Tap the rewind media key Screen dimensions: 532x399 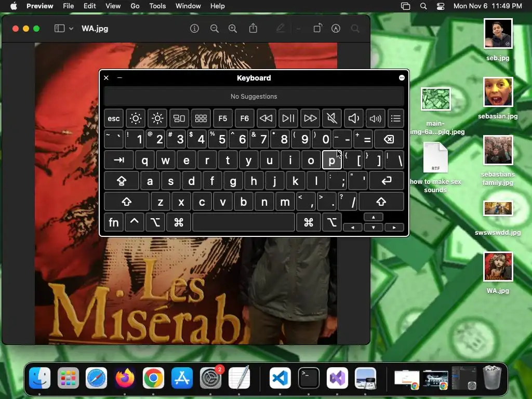[x=267, y=118]
